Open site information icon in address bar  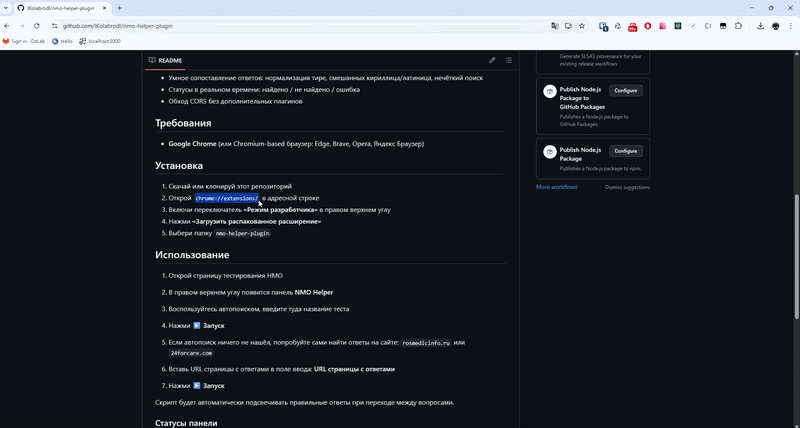pos(55,26)
